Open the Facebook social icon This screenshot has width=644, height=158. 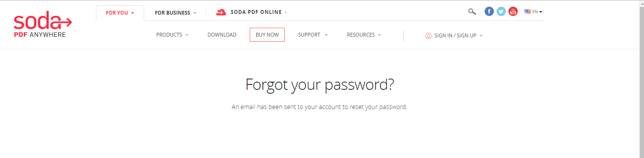click(489, 12)
